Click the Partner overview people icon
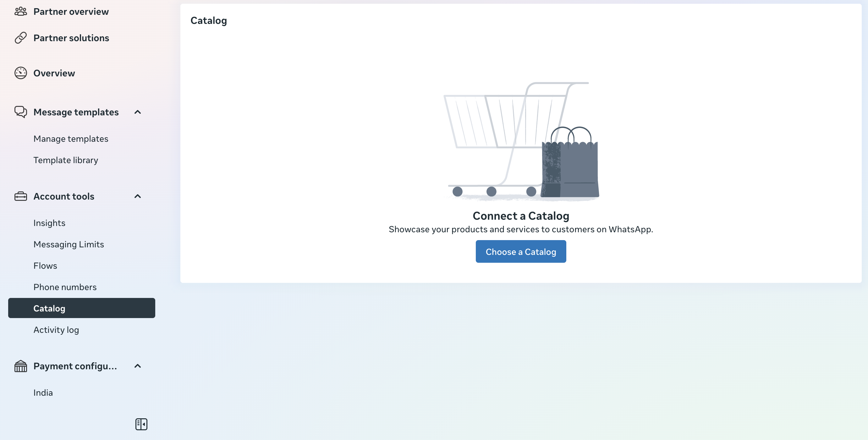Screen dimensions: 868x440 point(20,11)
